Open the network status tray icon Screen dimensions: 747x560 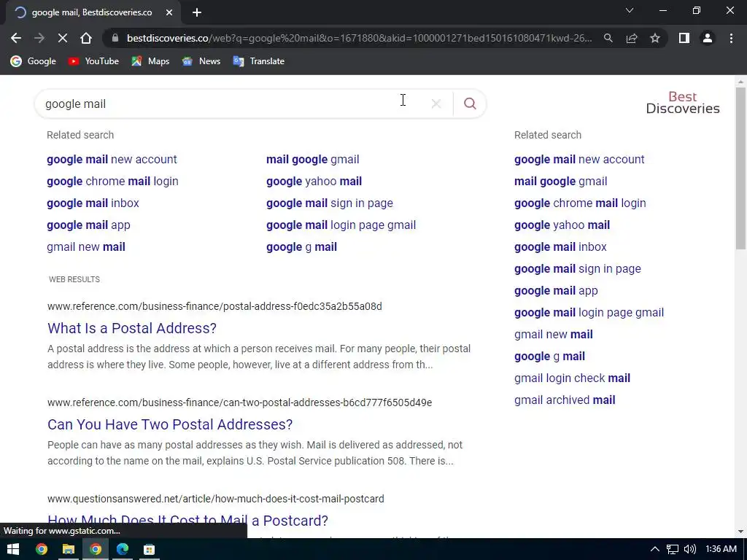pyautogui.click(x=672, y=549)
